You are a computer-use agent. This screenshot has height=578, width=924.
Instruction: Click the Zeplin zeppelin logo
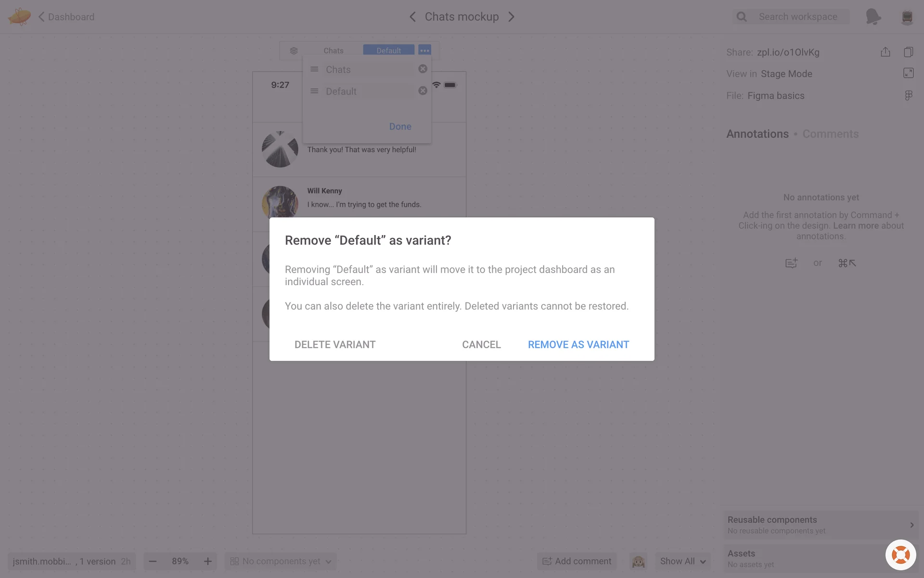click(x=19, y=17)
